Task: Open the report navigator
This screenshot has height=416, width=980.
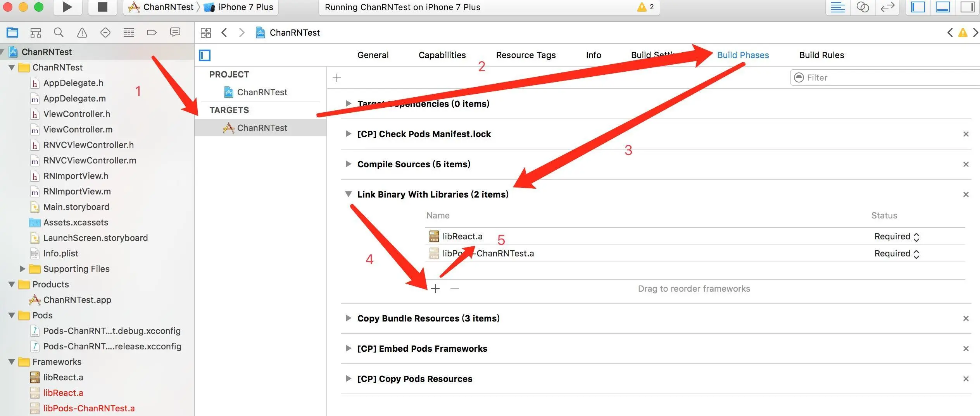Action: [x=175, y=32]
